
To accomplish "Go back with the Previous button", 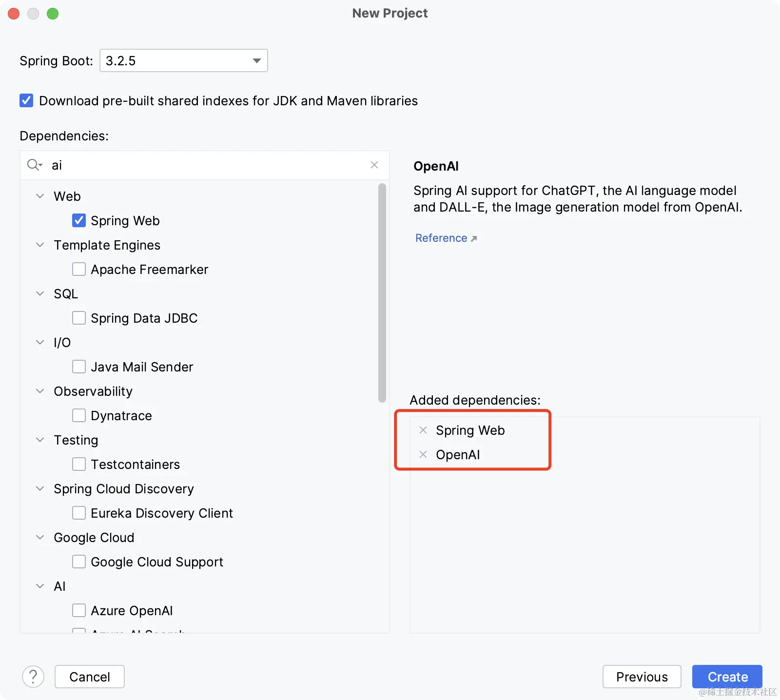I will (x=642, y=677).
